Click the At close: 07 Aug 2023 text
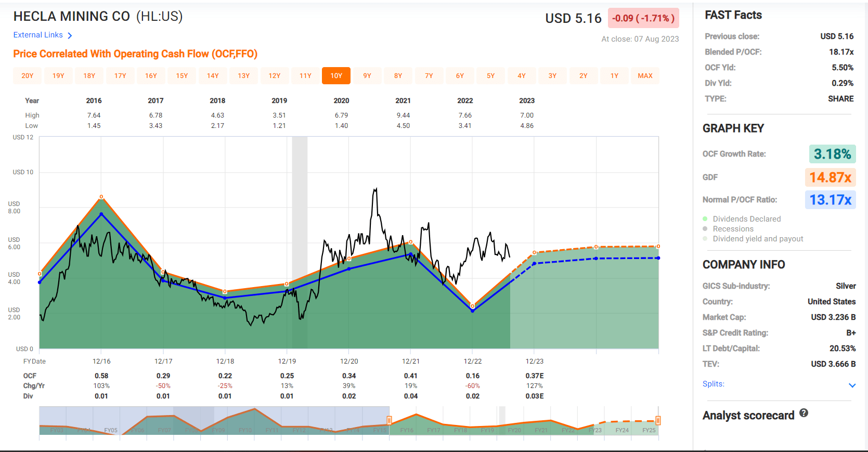 pos(640,39)
